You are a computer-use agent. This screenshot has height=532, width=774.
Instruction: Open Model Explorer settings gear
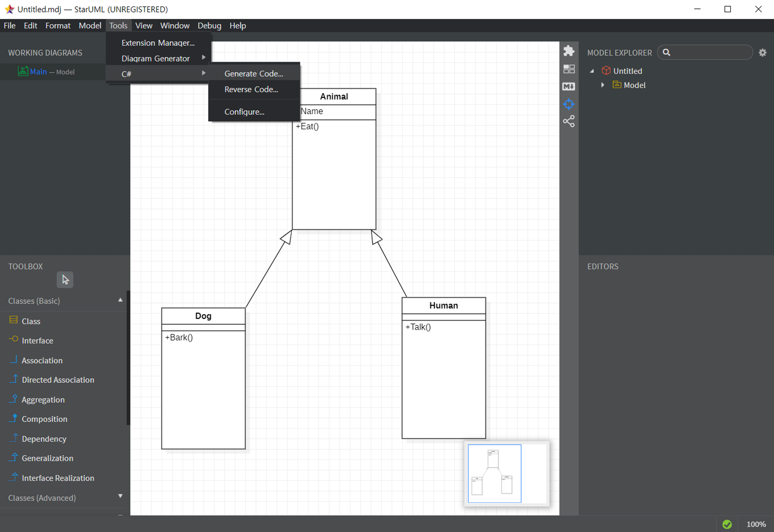(x=762, y=53)
